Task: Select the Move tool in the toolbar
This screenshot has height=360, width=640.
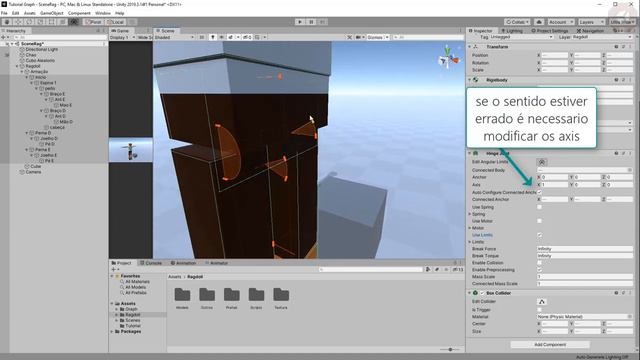Action: [18, 22]
